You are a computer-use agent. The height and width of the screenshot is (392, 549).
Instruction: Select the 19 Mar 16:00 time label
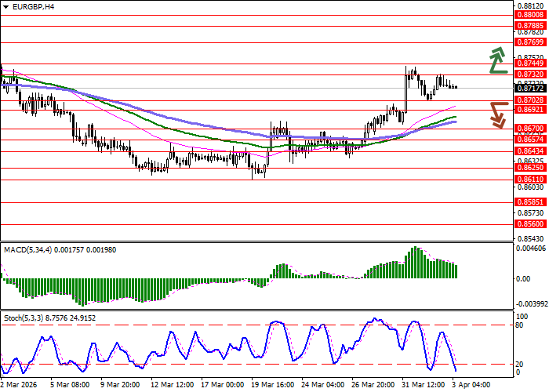pyautogui.click(x=273, y=385)
